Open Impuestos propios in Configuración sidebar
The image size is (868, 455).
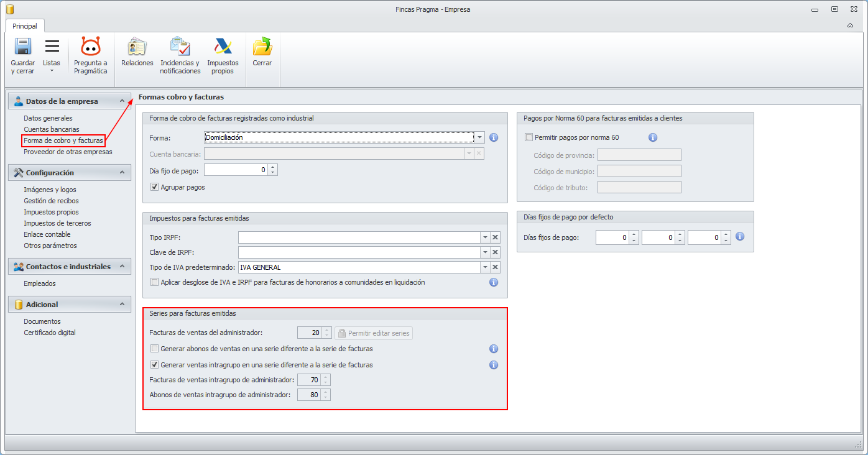click(51, 212)
